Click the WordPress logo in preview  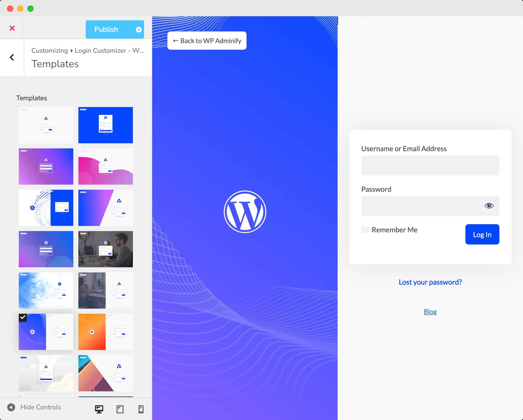tap(245, 212)
